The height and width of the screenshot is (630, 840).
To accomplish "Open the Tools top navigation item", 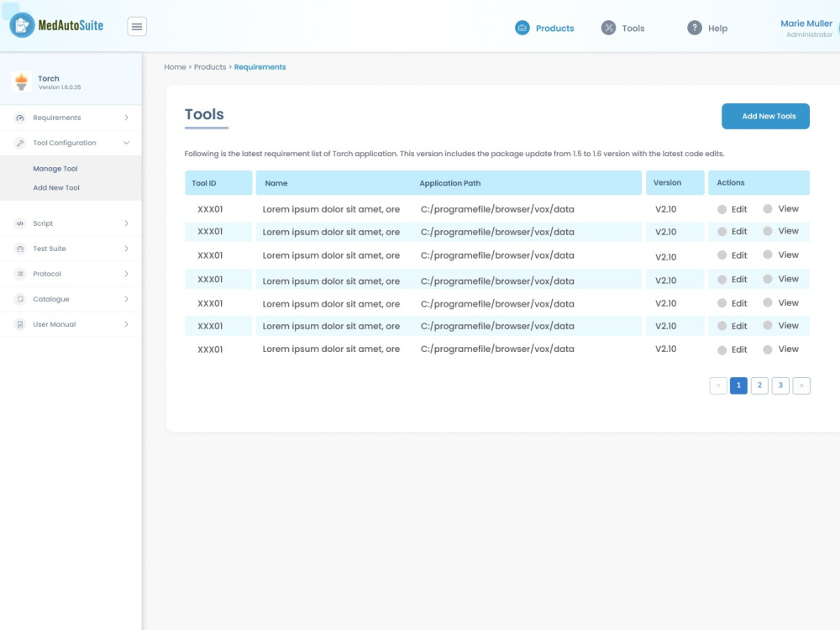I will point(622,28).
